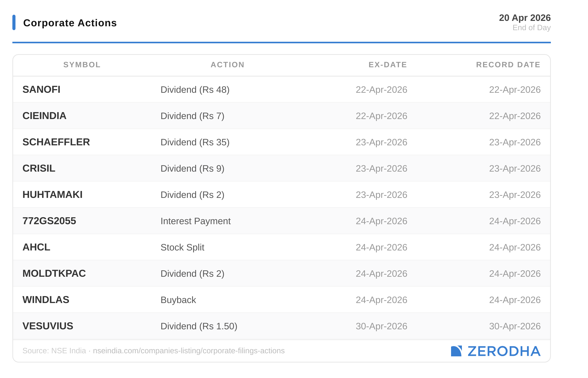Image resolution: width=588 pixels, height=378 pixels.
Task: Click the AHCL Stock Split action
Action: click(x=182, y=247)
